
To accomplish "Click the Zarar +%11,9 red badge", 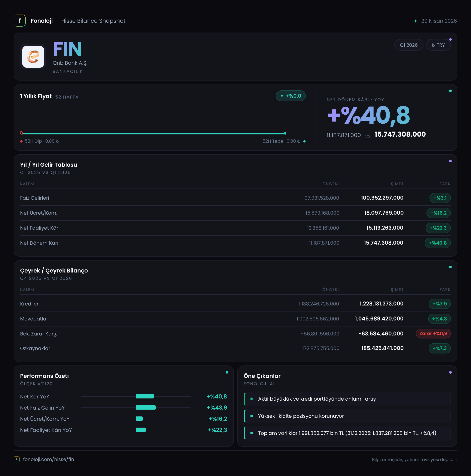I will pos(433,333).
